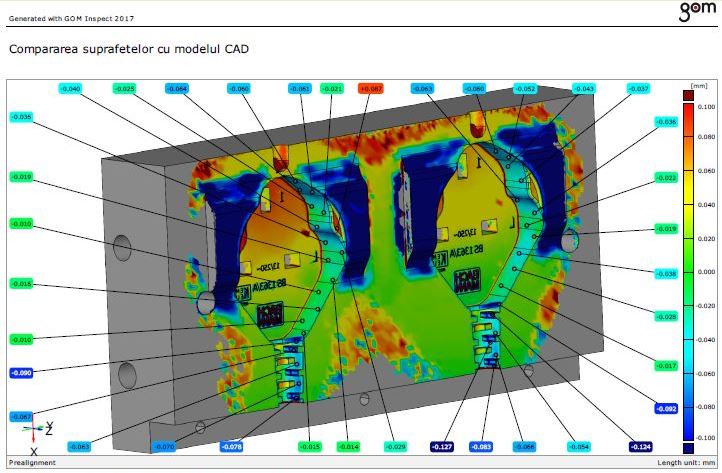Click the Length unit: mm label
722x473 pixels.
(686, 463)
